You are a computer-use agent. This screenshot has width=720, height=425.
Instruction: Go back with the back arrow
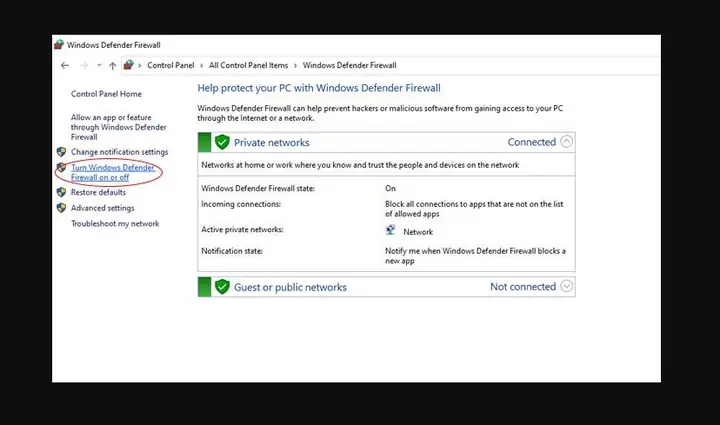pos(65,66)
